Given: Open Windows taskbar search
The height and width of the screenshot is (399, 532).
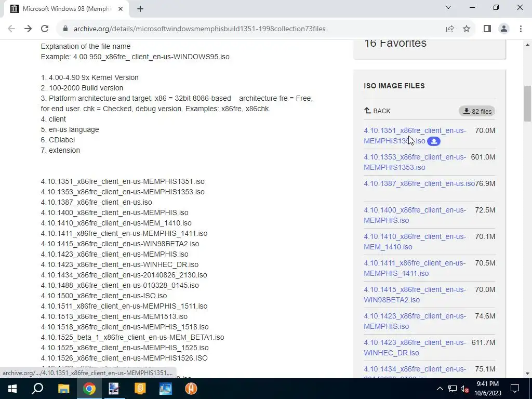Looking at the screenshot, I should [37, 389].
